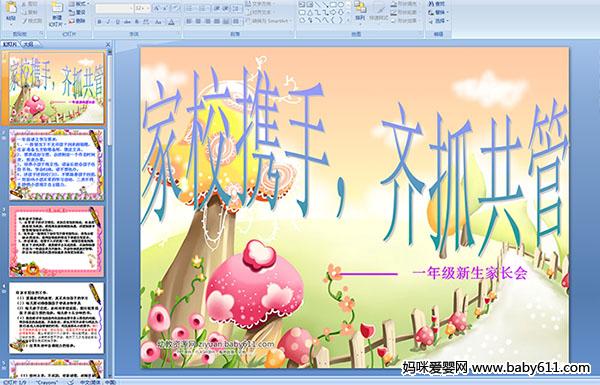
Task: Close the slide thumbnail pane
Action: click(x=108, y=44)
